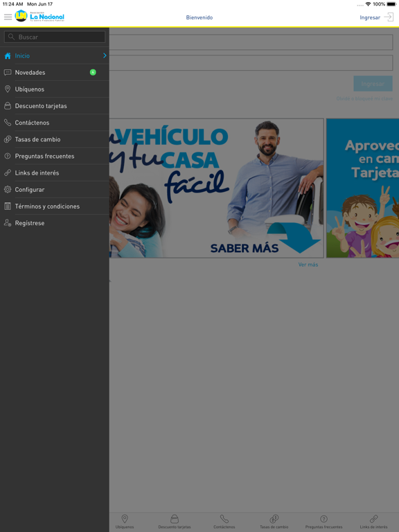Click the Ubíquenos location pin icon in sidebar

[8, 89]
